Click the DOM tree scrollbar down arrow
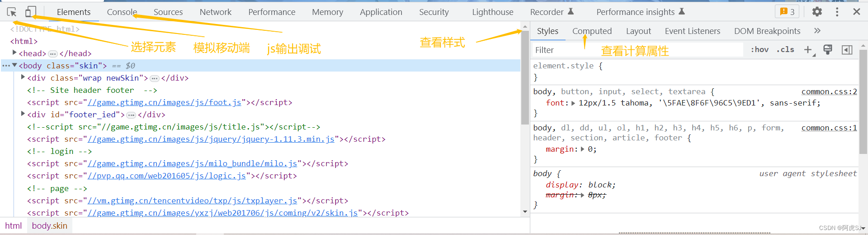The width and height of the screenshot is (868, 235). (525, 211)
